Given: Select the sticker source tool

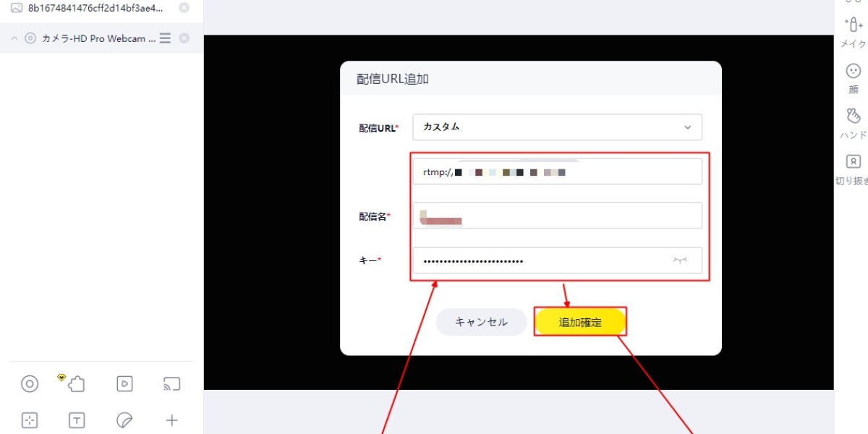Looking at the screenshot, I should 123,420.
